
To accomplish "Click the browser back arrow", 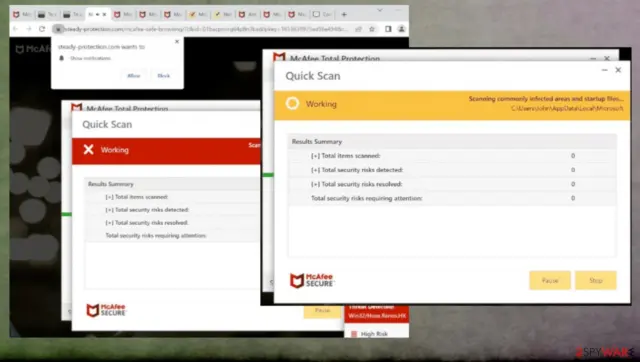I will [16, 29].
